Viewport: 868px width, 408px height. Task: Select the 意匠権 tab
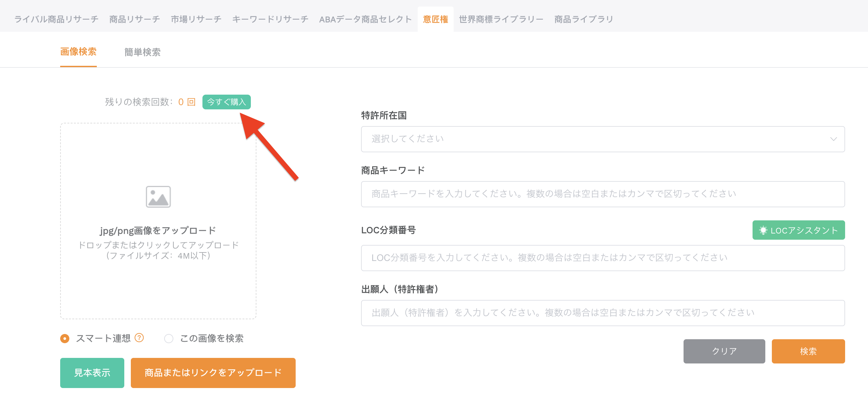(435, 19)
